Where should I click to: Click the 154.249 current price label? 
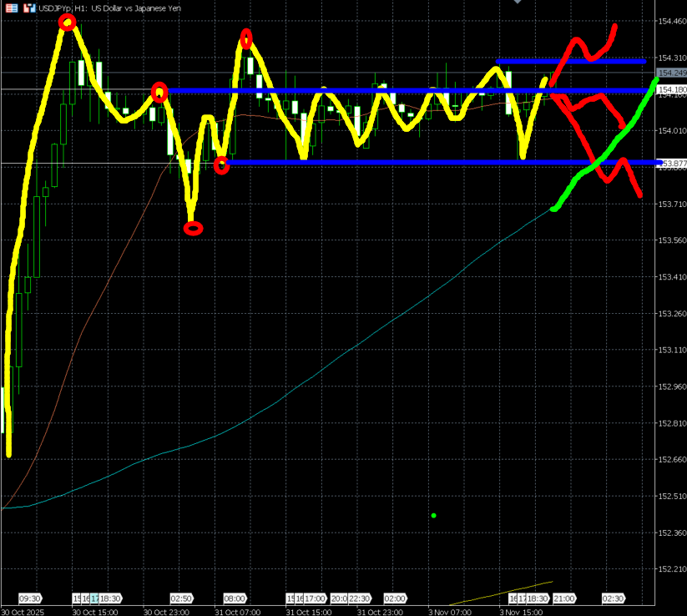coord(671,73)
